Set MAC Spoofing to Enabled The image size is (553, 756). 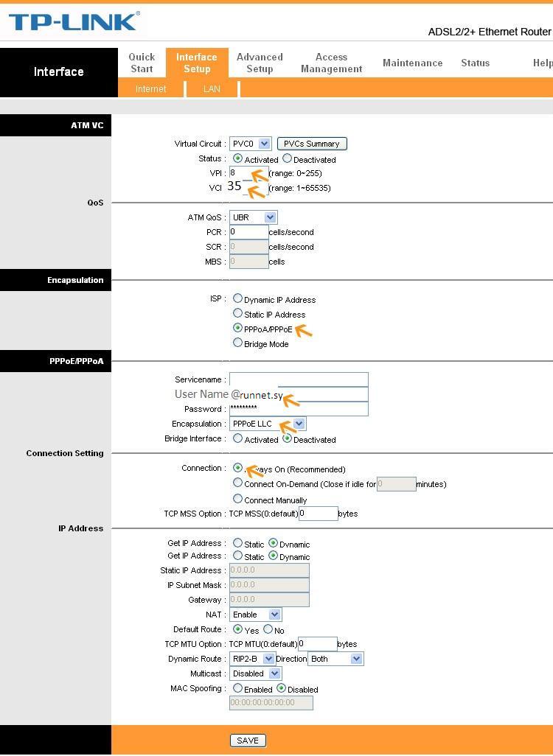tap(237, 688)
